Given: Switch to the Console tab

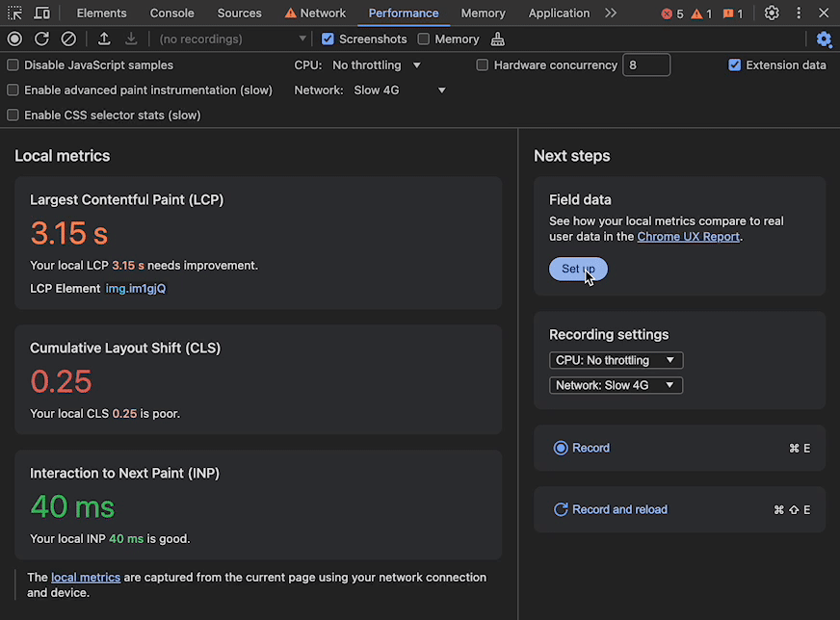Looking at the screenshot, I should (x=171, y=13).
